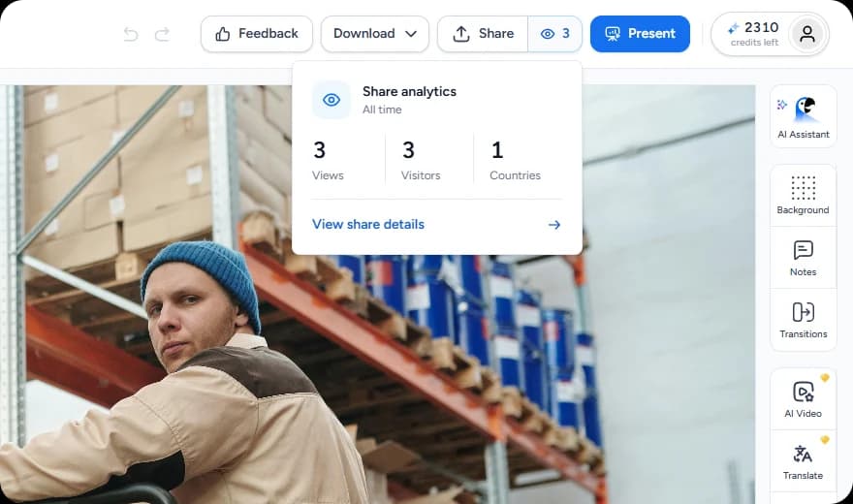Viewport: 853px width, 504px height.
Task: Open the AI Assistant panel
Action: 803,117
